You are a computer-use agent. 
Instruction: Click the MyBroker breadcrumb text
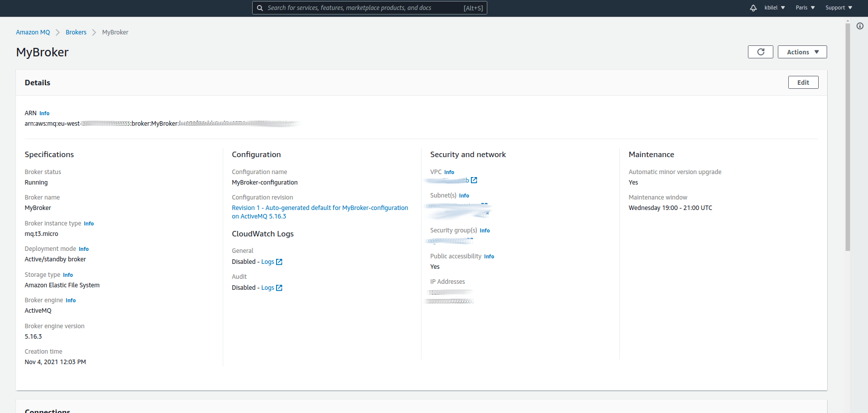115,32
